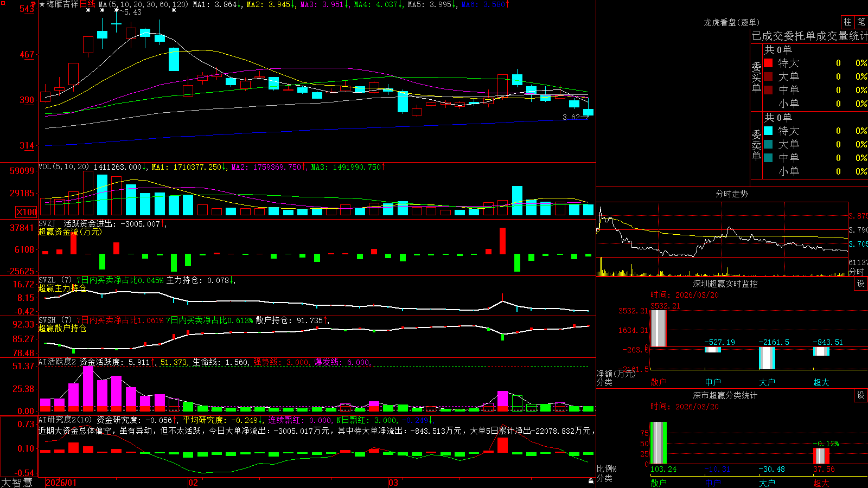Screen dimensions: 868x488
Task: Click the 超赢散户持仓 label
Action: (x=62, y=328)
